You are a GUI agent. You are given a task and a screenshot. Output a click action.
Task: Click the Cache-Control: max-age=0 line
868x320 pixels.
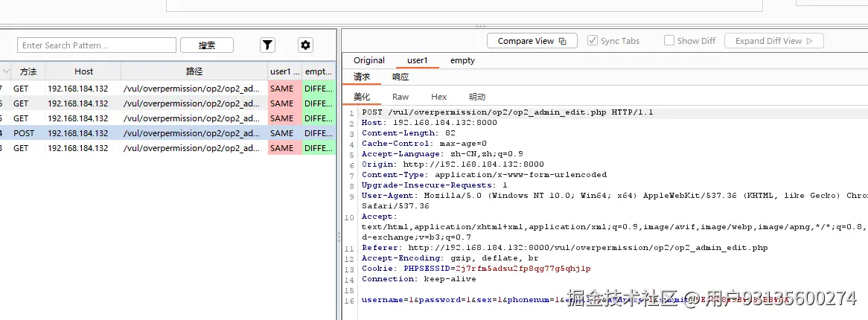[x=424, y=144]
